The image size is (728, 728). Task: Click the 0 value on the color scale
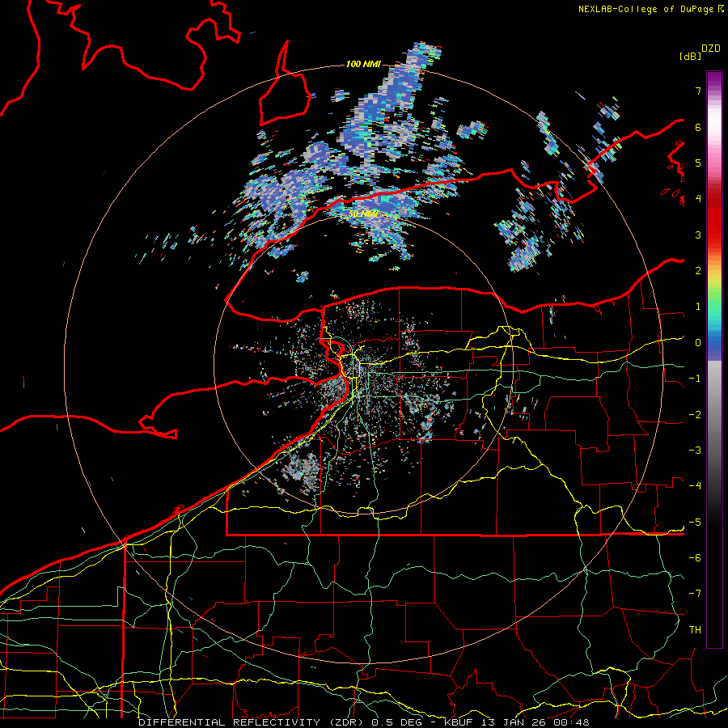(x=698, y=343)
